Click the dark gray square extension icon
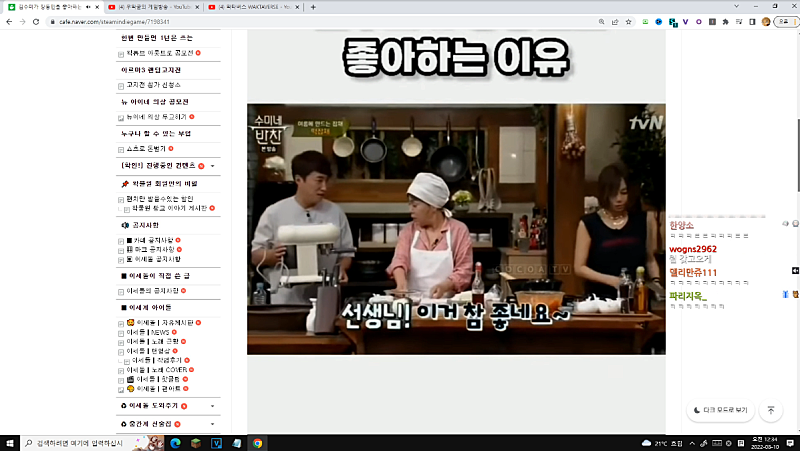Image resolution: width=800 pixels, height=451 pixels. point(712,22)
